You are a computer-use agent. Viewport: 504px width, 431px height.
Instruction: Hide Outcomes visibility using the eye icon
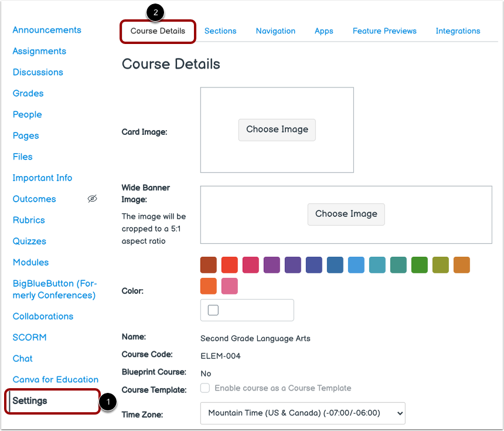[x=92, y=199]
